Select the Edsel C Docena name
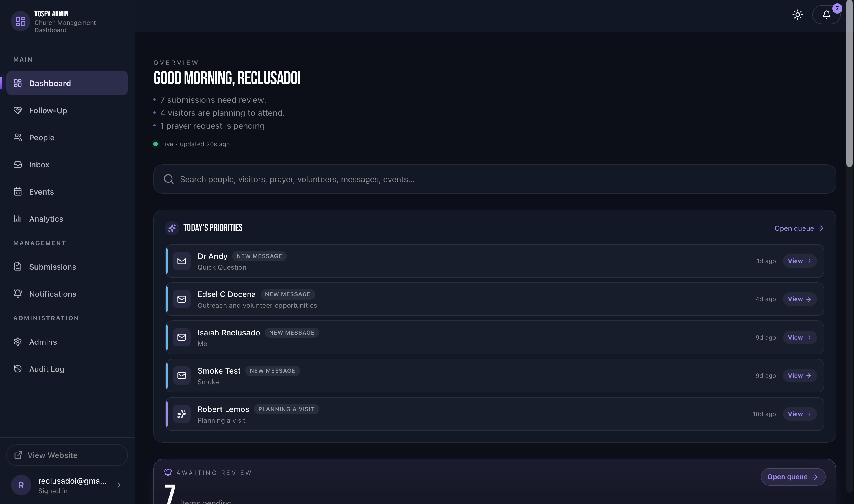The image size is (854, 504). click(227, 294)
